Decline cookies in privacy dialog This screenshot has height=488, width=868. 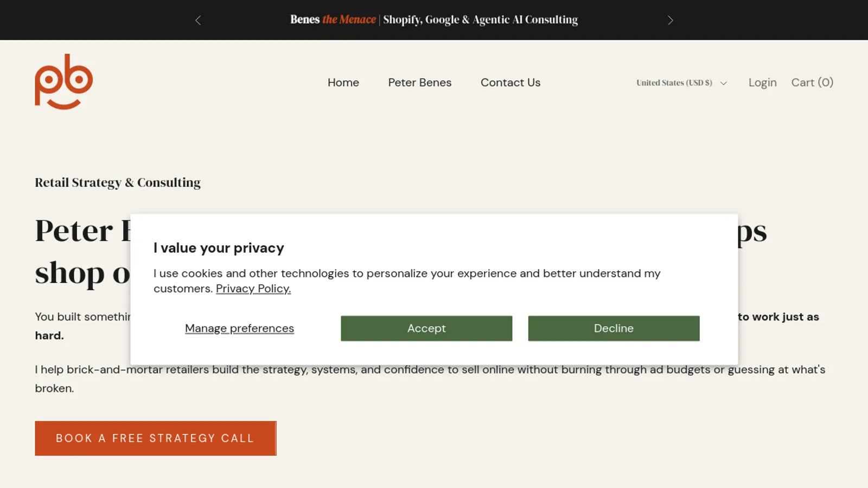click(x=614, y=328)
